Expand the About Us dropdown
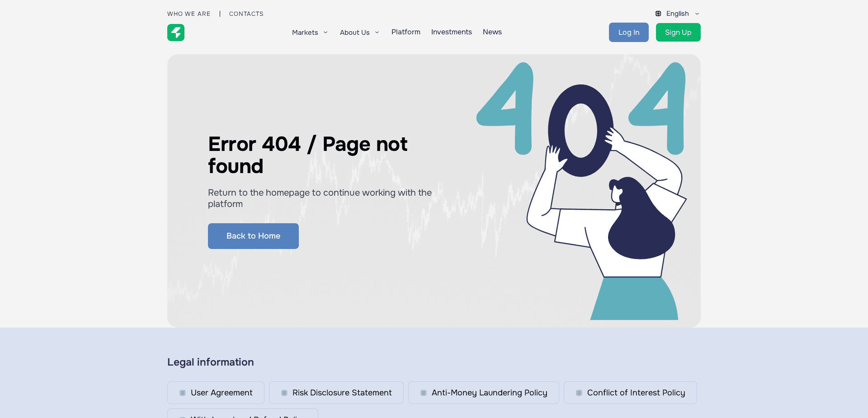Image resolution: width=868 pixels, height=418 pixels. pos(359,32)
